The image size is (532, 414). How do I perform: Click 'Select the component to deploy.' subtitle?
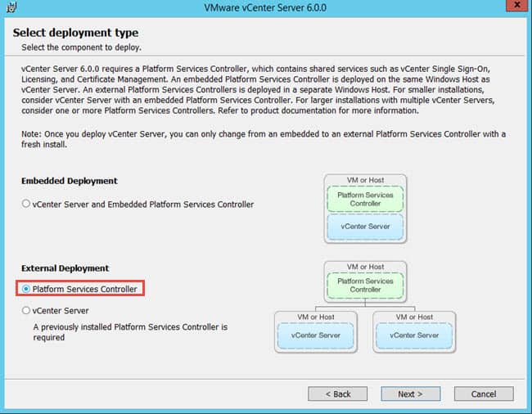pos(81,47)
